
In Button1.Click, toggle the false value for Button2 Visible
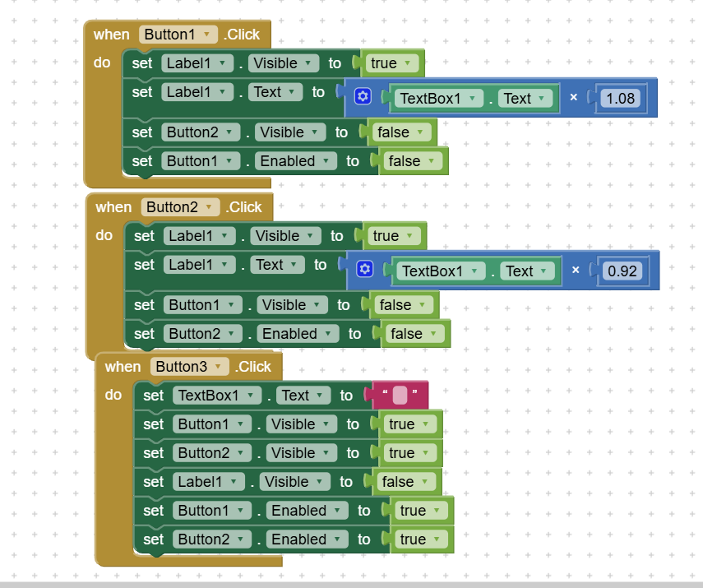(x=402, y=132)
